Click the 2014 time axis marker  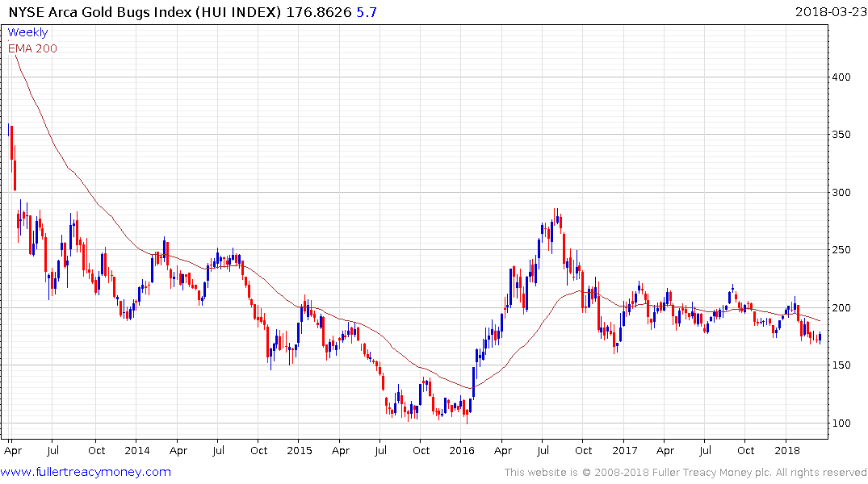(x=136, y=450)
